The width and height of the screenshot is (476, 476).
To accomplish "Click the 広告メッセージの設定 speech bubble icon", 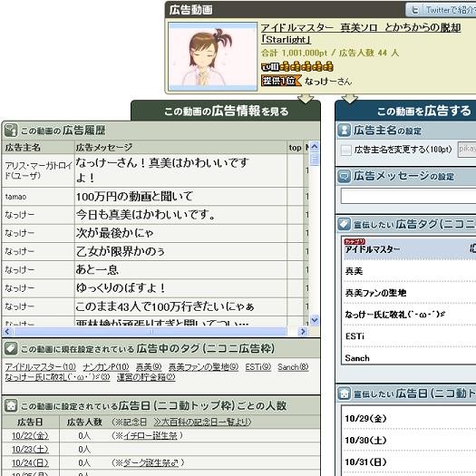I will pos(344,176).
